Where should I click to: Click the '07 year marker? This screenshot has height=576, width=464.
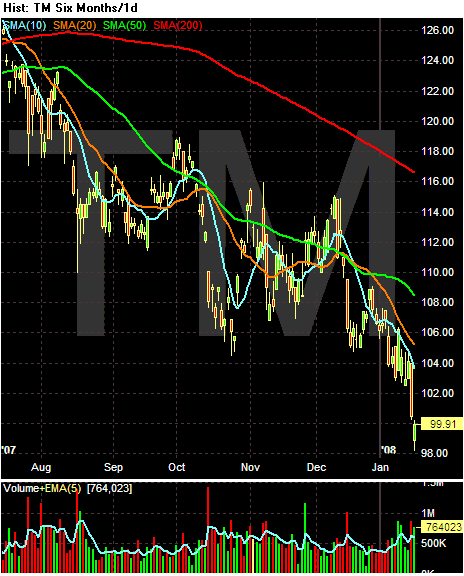pyautogui.click(x=9, y=450)
